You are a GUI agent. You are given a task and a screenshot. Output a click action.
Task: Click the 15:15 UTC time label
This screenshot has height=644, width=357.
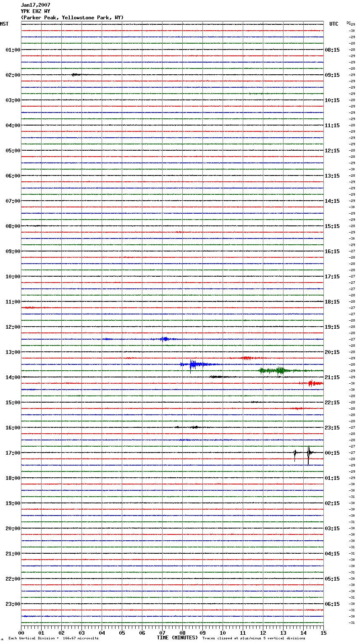332,226
